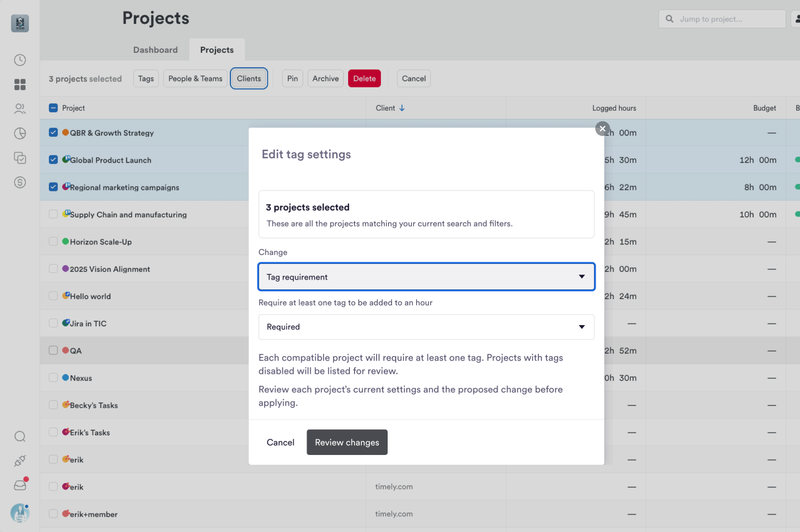Image resolution: width=800 pixels, height=532 pixels.
Task: Click the People & Teams bulk action
Action: pos(195,78)
